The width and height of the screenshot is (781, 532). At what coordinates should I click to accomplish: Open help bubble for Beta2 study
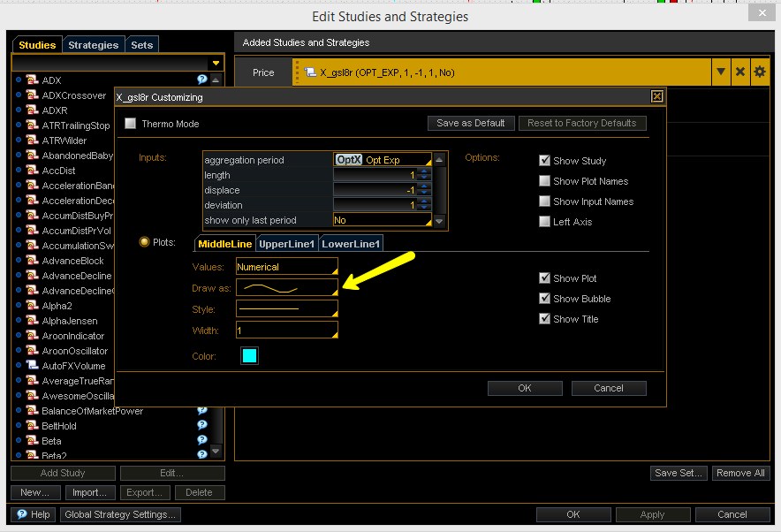tap(201, 454)
